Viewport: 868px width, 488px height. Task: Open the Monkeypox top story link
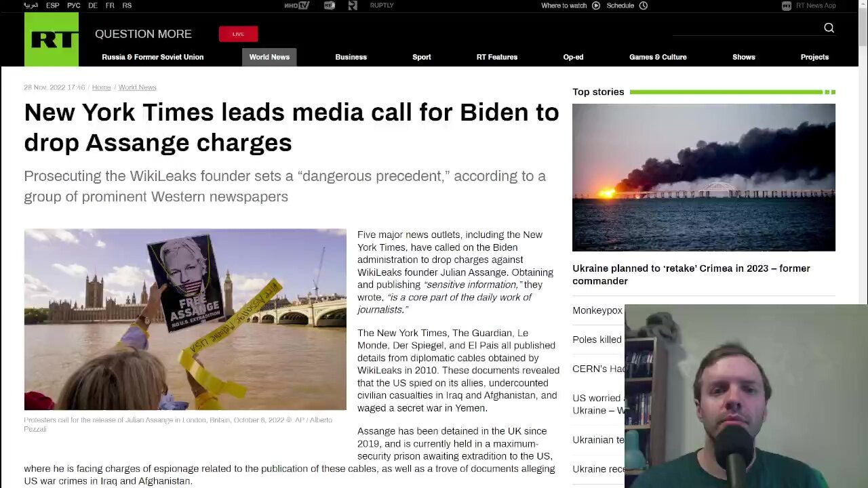(597, 310)
